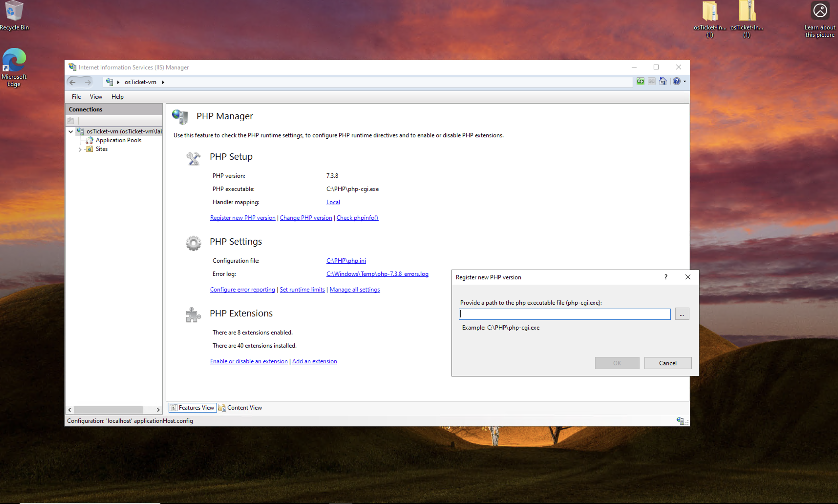Click Manage all settings link
Viewport: 838px width, 504px height.
click(x=355, y=289)
